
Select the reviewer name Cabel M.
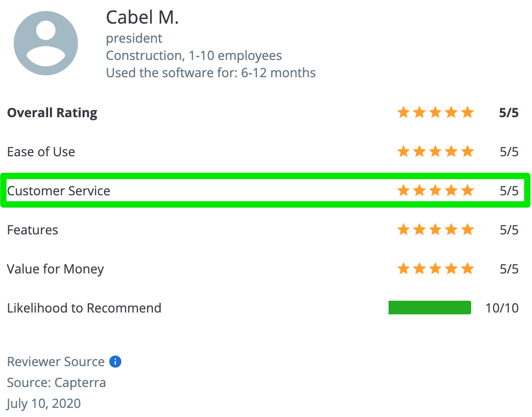(x=142, y=18)
